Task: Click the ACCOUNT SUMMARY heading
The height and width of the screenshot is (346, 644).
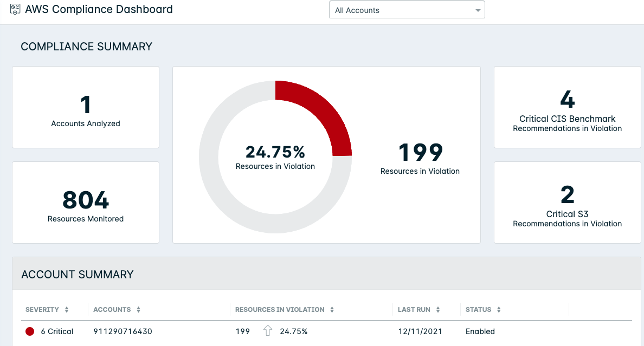Action: [x=77, y=275]
